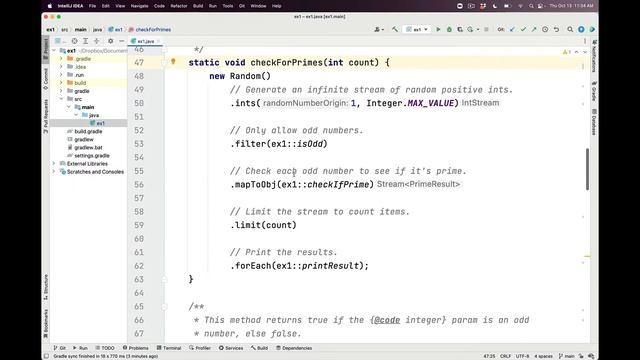Image resolution: width=640 pixels, height=360 pixels.
Task: Click the warnings indicator in editor corner
Action: coord(567,52)
